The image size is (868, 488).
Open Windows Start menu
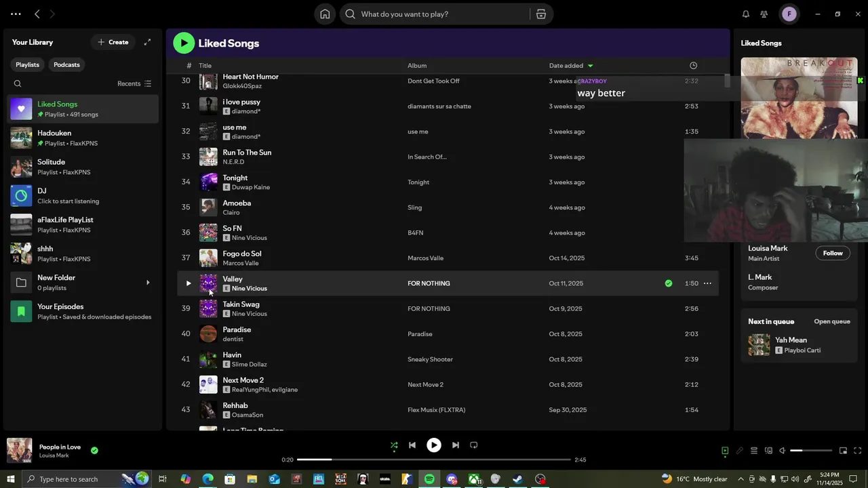pos(10,479)
